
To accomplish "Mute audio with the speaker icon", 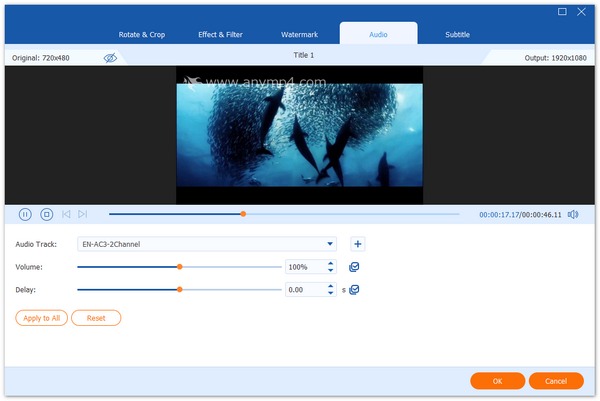I will pos(572,214).
